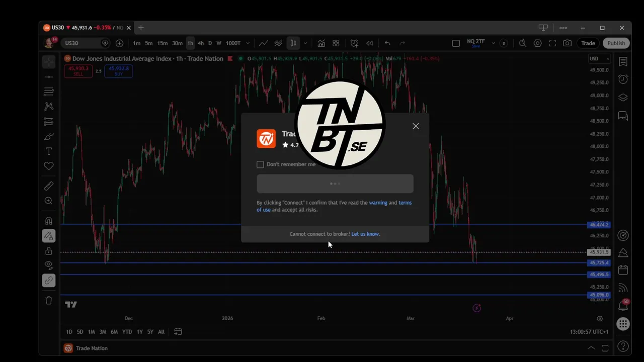Open the object tree layers panel
644x362 pixels.
coord(623,98)
